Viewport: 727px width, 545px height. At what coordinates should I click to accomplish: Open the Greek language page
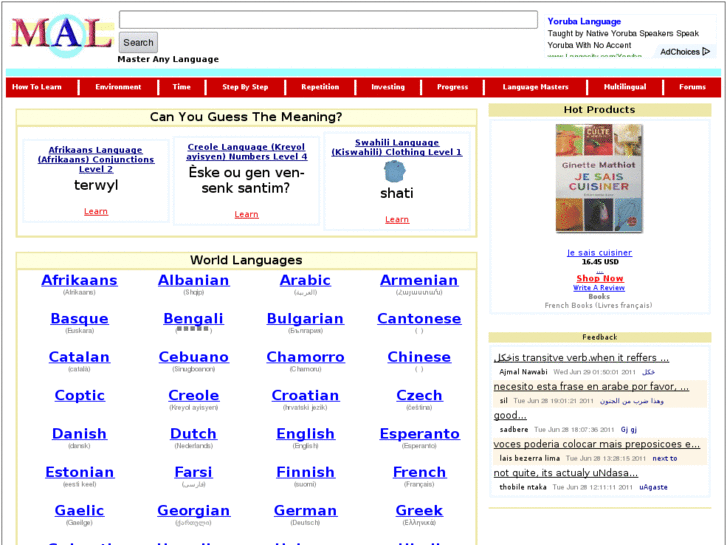(419, 511)
